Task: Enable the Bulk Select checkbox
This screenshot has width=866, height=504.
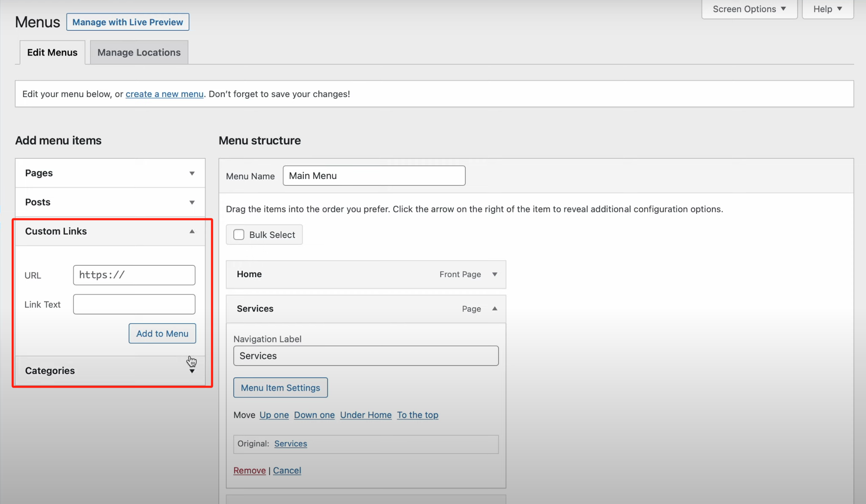Action: coord(239,234)
